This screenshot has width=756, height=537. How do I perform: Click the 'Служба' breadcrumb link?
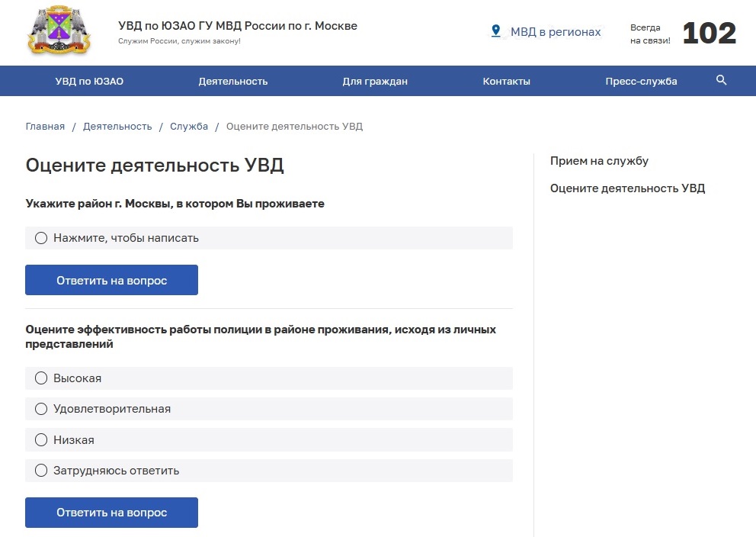[189, 127]
